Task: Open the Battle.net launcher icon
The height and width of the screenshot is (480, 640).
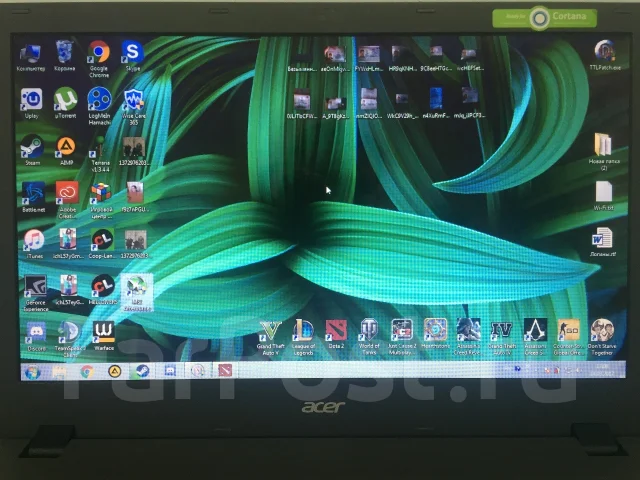Action: (x=33, y=197)
